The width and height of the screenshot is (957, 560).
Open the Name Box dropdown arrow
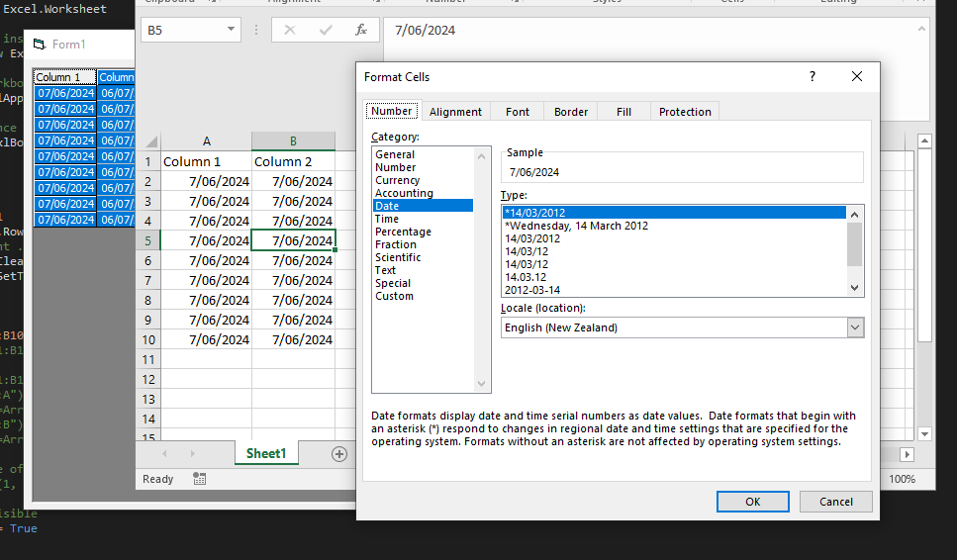231,30
